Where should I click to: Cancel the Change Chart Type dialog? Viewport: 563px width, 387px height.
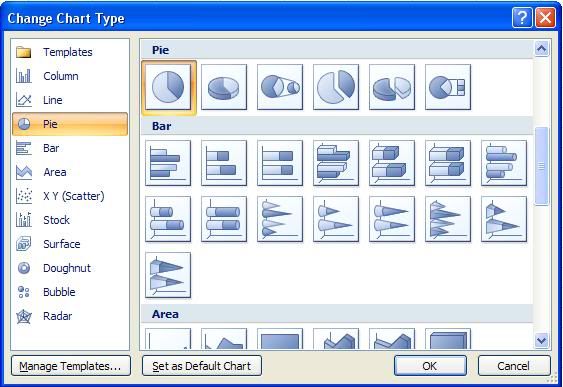[514, 366]
